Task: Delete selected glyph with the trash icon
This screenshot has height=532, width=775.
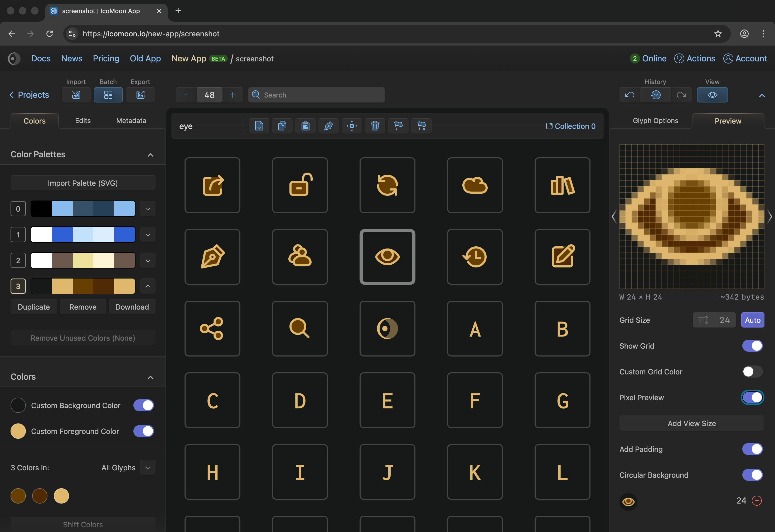Action: 375,126
